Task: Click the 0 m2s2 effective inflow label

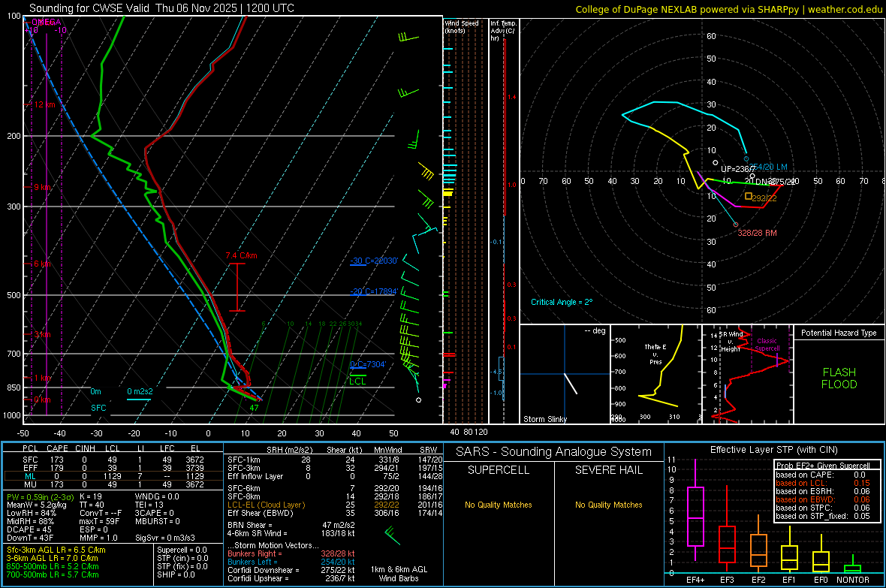Action: tap(140, 391)
